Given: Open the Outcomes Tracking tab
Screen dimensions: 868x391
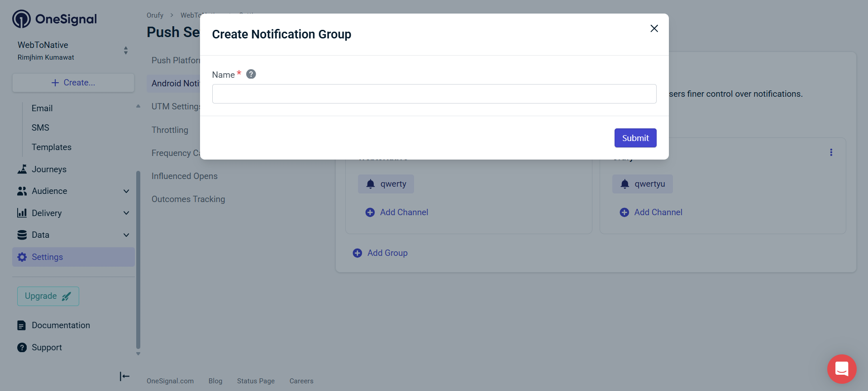Looking at the screenshot, I should tap(188, 199).
